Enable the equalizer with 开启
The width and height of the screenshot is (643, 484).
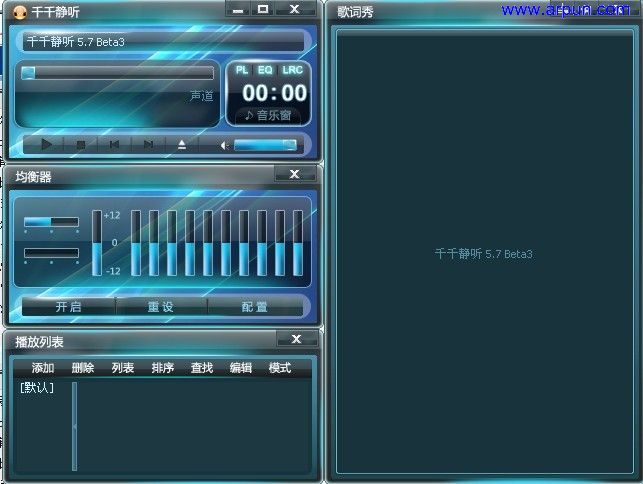(68, 307)
